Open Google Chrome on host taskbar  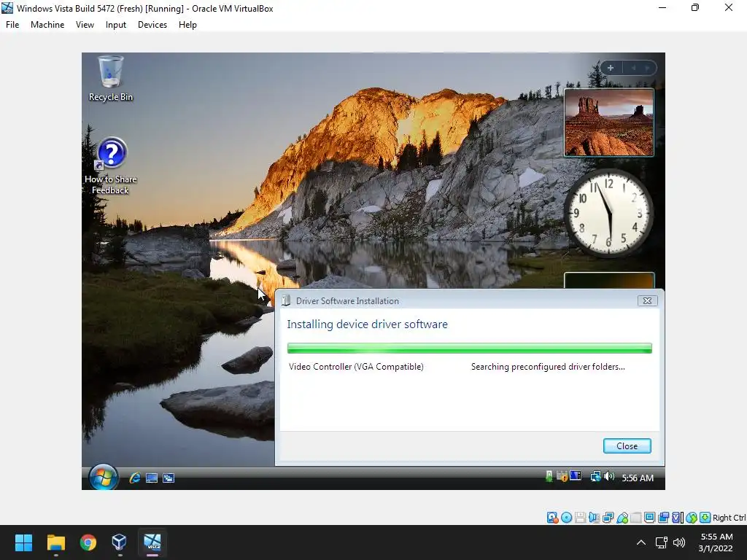(x=88, y=542)
